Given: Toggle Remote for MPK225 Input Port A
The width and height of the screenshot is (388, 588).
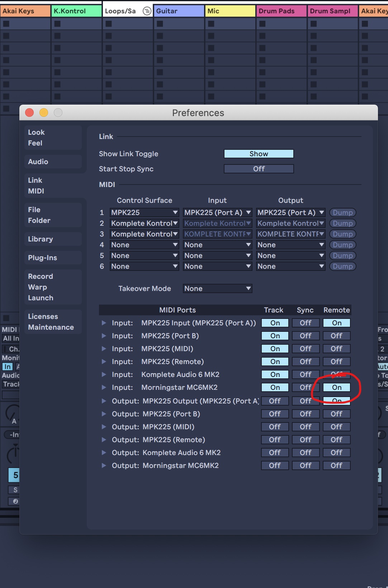Looking at the screenshot, I should (x=337, y=323).
